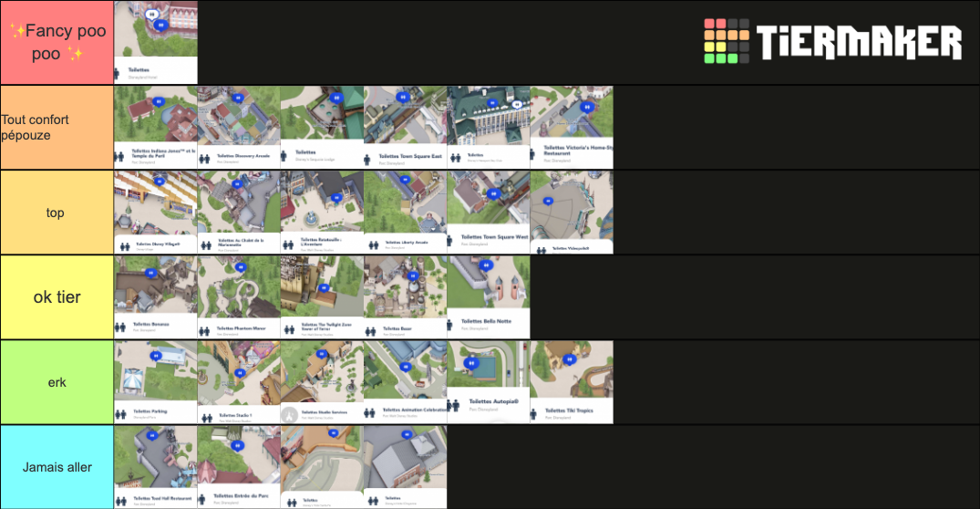Click the blue map pin on Toilettes Tiki Tropics
Image resolution: width=980 pixels, height=509 pixels.
tap(569, 360)
